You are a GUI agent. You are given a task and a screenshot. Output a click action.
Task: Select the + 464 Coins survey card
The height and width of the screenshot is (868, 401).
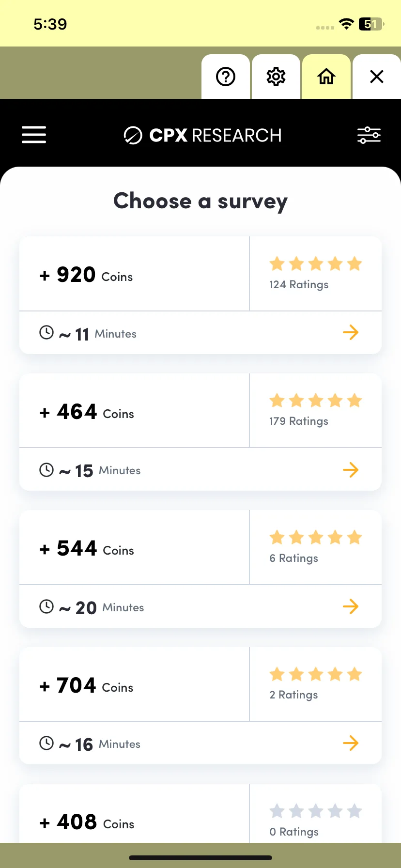pyautogui.click(x=200, y=432)
